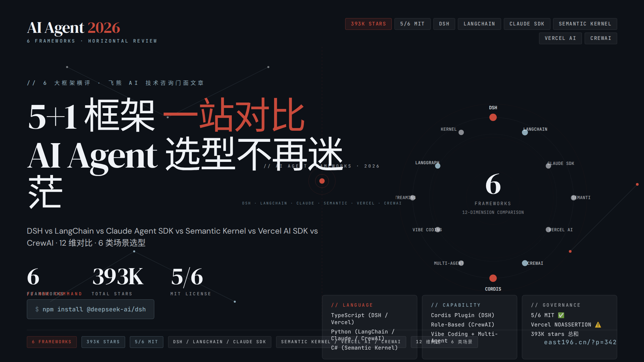The width and height of the screenshot is (644, 362).
Task: Click the C# (Semantic Kernel) line
Action: [364, 348]
